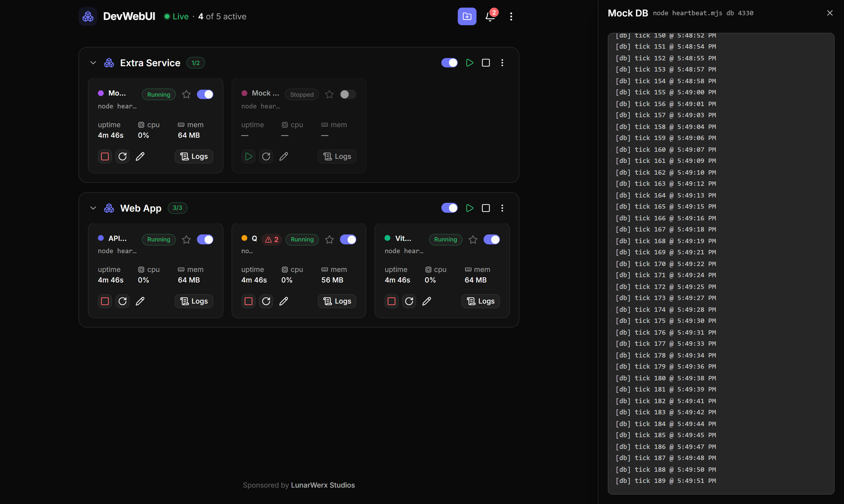Click the '4 of 5 active' status text
This screenshot has height=504, width=844.
click(222, 16)
